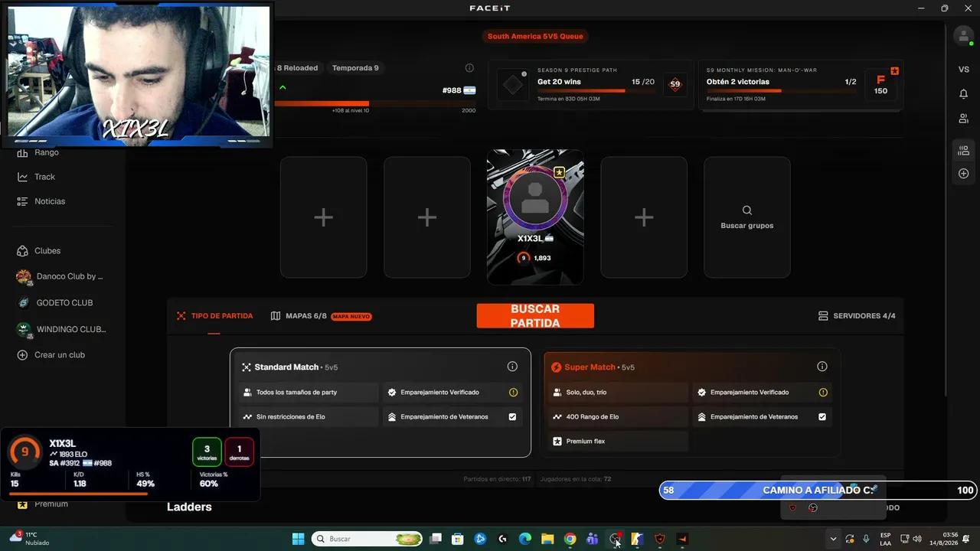The image size is (980, 551).
Task: Open the weather widget 11°C Nublado
Action: click(29, 539)
